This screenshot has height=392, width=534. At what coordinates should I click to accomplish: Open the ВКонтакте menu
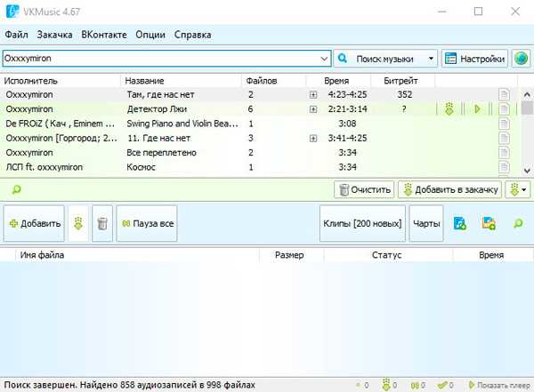[104, 35]
